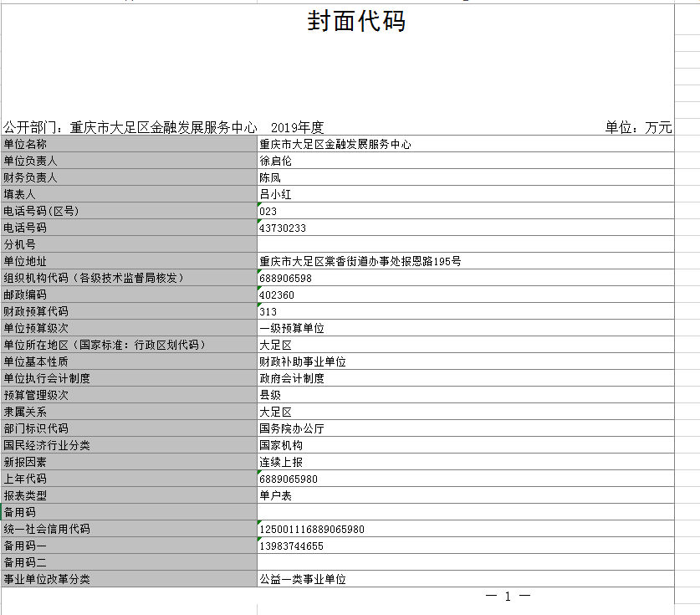Screen dimensions: 700x615
Task: Select the 单位名称 label cell
Action: tap(129, 144)
